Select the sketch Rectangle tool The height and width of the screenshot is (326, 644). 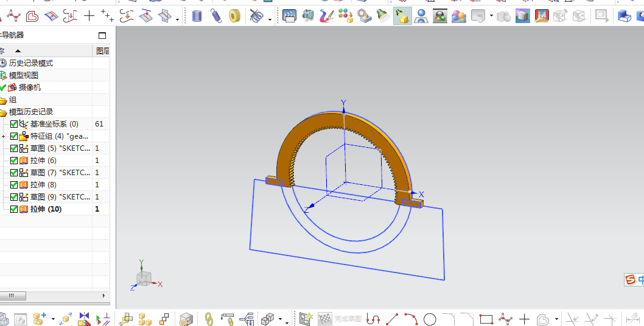(x=486, y=319)
